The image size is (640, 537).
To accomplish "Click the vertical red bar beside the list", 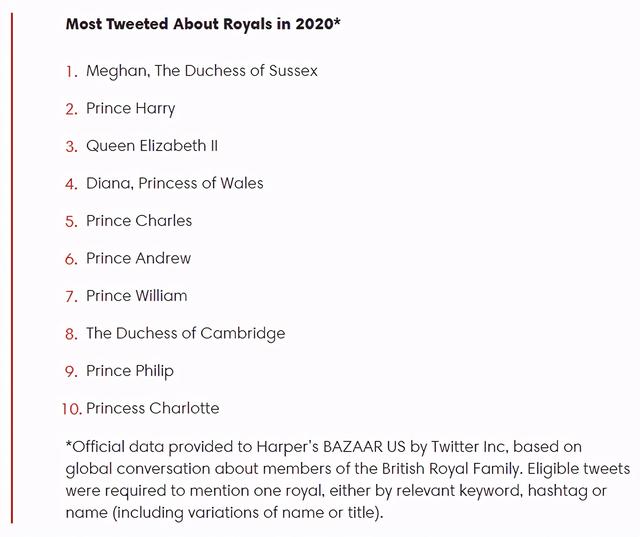I will coord(12,268).
